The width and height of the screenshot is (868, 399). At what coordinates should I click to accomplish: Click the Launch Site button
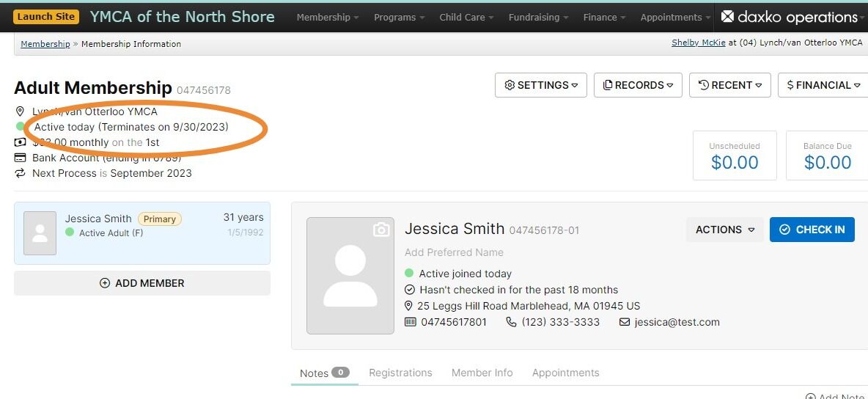[x=46, y=17]
